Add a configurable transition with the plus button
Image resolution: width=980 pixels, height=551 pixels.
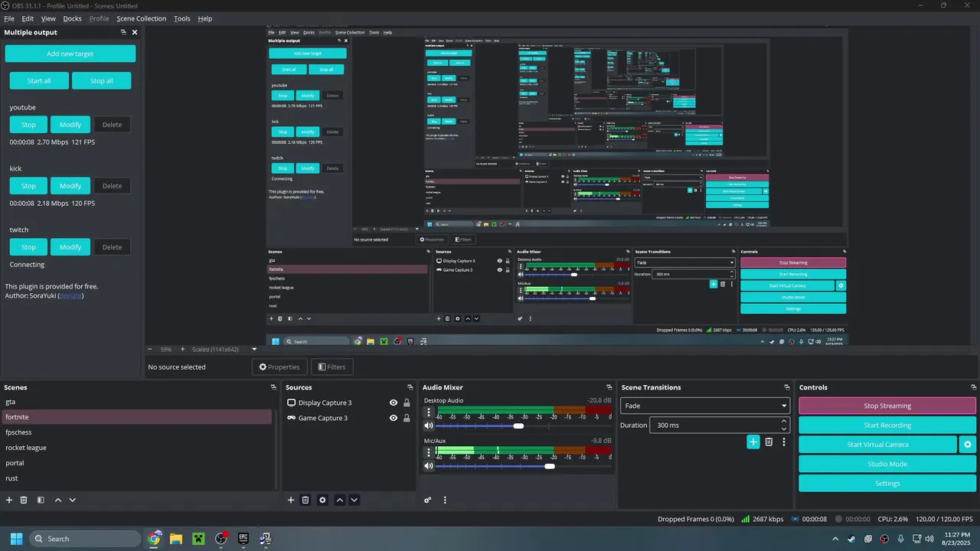click(753, 442)
